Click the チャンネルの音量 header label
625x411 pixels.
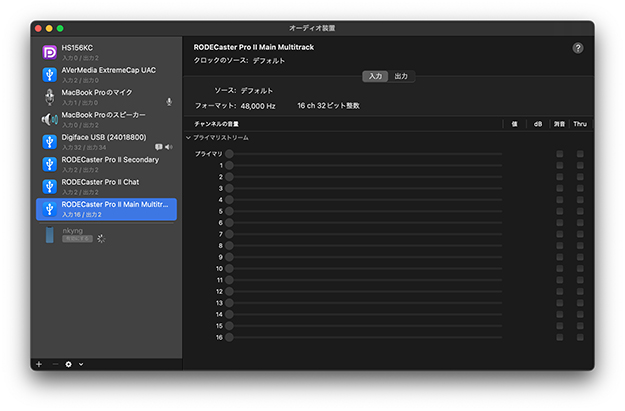216,124
